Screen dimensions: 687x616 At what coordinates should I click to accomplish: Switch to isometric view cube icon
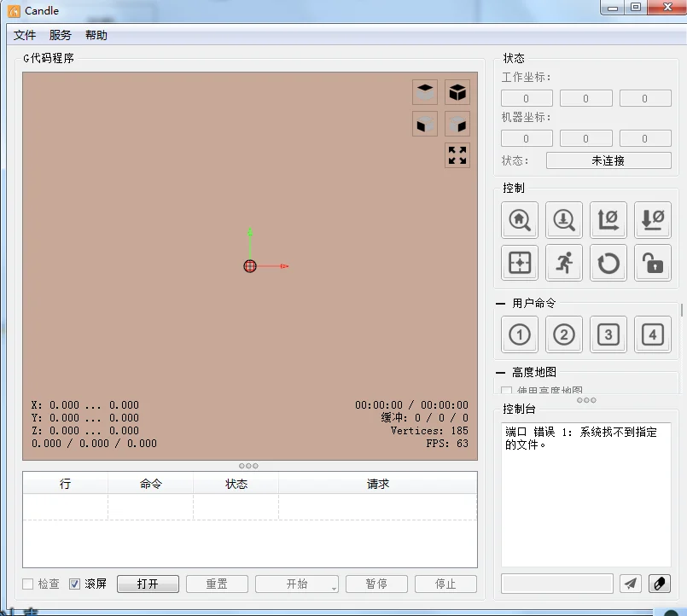[x=457, y=92]
